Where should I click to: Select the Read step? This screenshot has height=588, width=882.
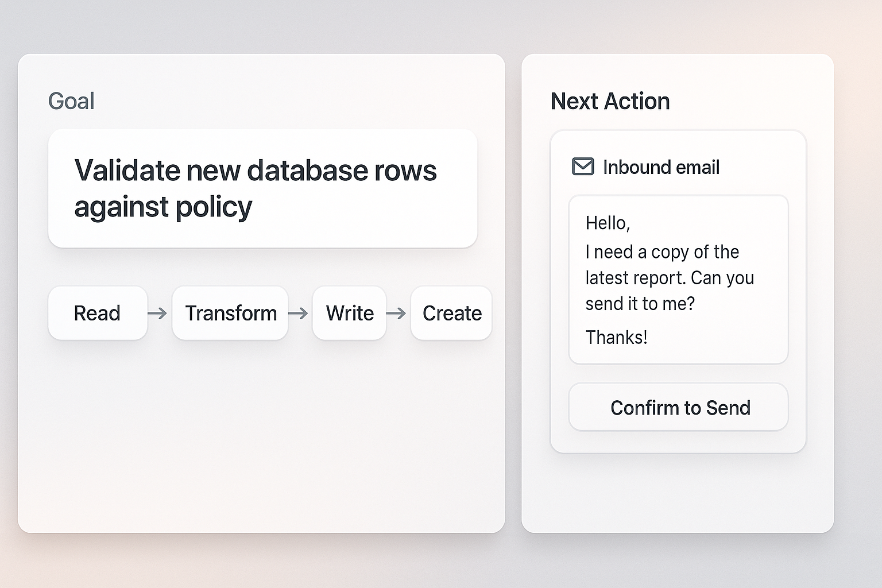point(98,314)
